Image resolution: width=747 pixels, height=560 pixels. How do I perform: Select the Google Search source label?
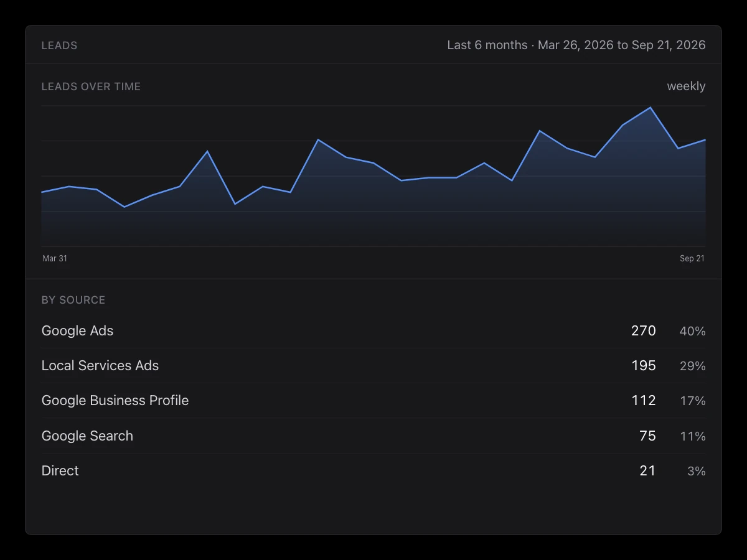click(x=87, y=436)
